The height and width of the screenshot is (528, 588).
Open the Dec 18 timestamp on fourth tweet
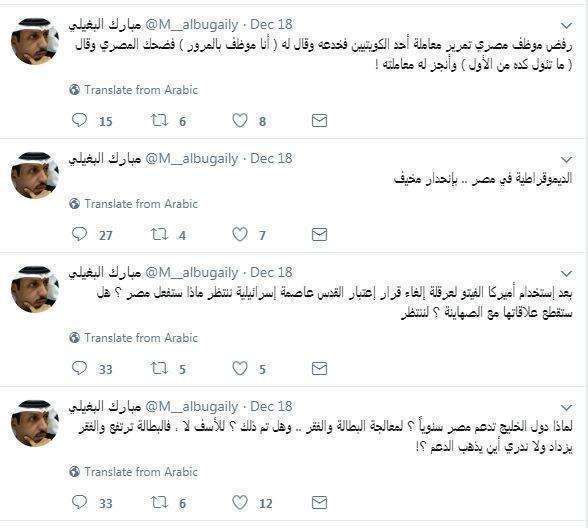(x=271, y=406)
